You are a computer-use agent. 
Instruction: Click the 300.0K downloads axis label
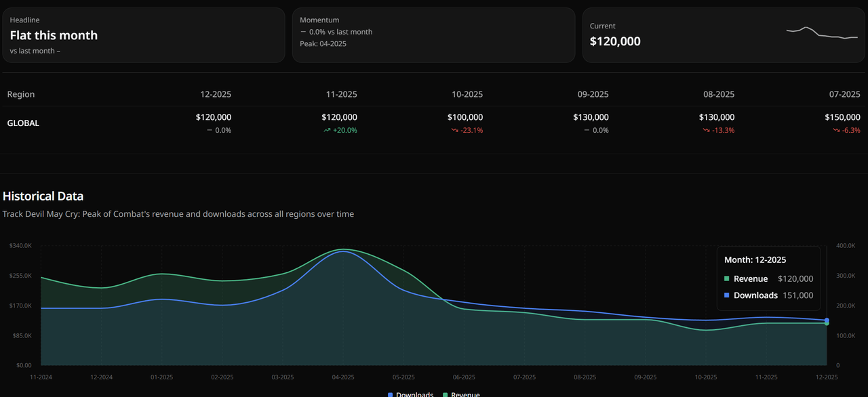coord(846,276)
